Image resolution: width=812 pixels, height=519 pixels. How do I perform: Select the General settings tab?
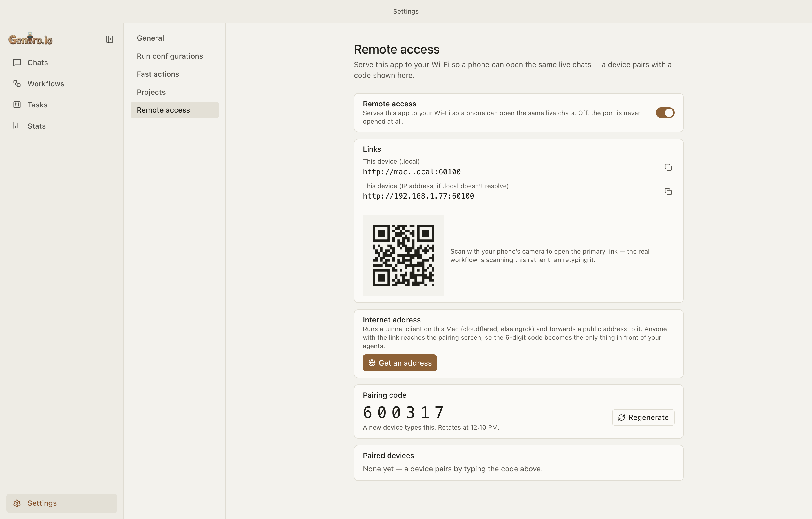[x=174, y=38]
